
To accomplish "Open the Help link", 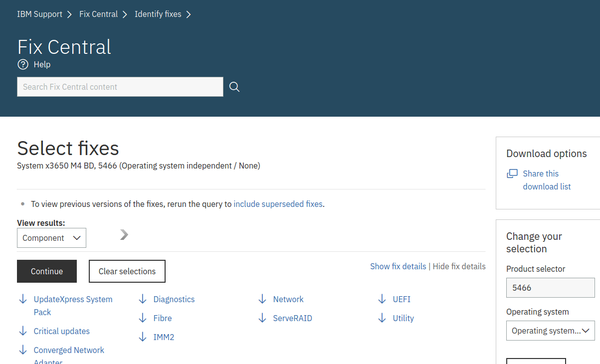I will point(42,65).
